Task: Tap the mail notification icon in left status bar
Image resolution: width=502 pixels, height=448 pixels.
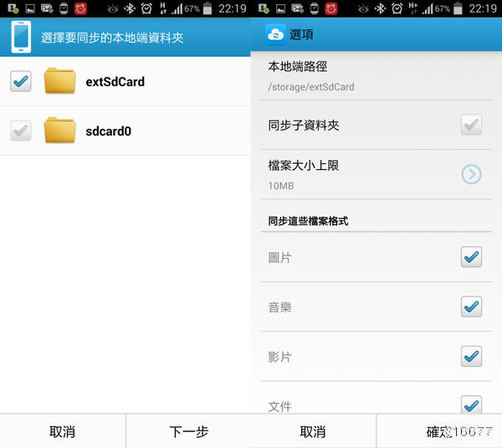Action: pyautogui.click(x=47, y=8)
